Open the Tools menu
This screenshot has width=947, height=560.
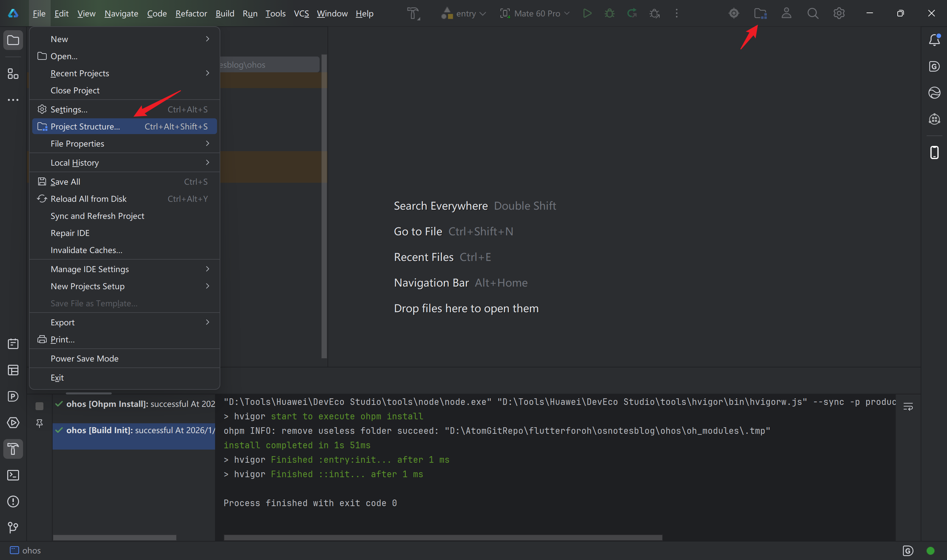276,13
